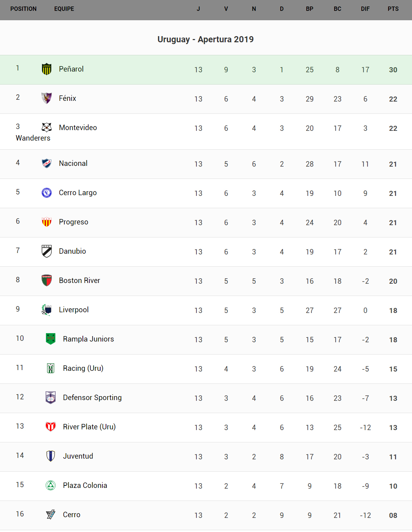Click the Danubio black-and-white crest
The height and width of the screenshot is (532, 412).
pyautogui.click(x=47, y=251)
